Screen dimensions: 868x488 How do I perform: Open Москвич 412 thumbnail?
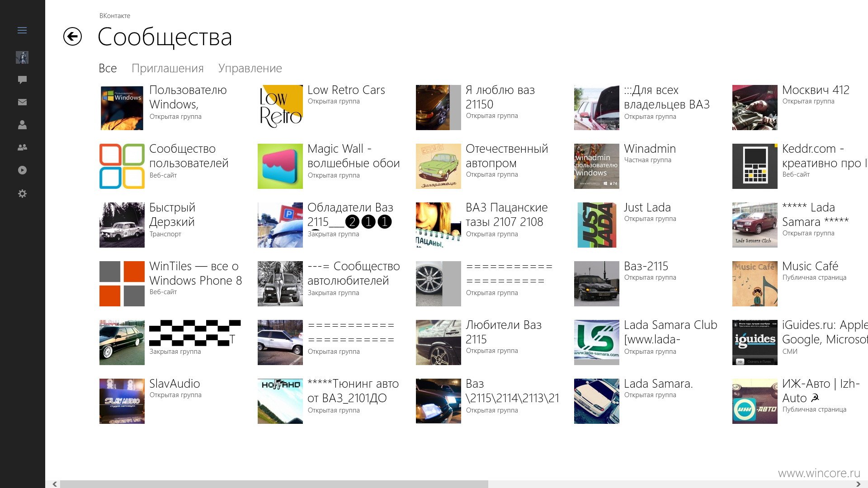point(755,108)
